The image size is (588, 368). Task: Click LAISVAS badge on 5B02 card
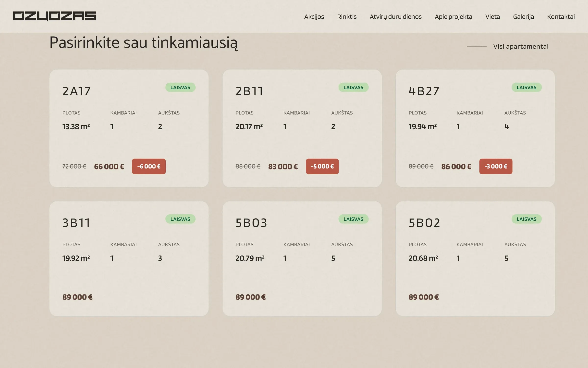point(527,219)
